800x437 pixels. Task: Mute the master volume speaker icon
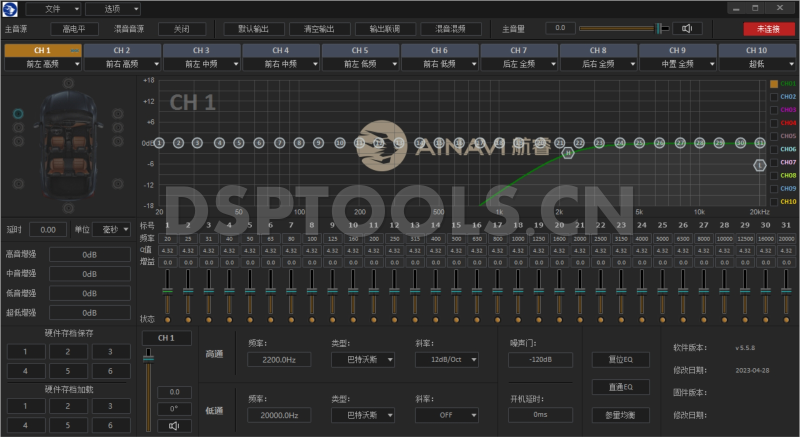pos(686,29)
